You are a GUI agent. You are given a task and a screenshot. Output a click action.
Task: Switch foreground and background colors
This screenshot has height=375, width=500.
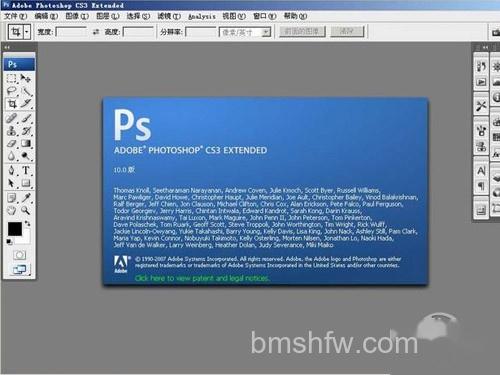pos(28,223)
